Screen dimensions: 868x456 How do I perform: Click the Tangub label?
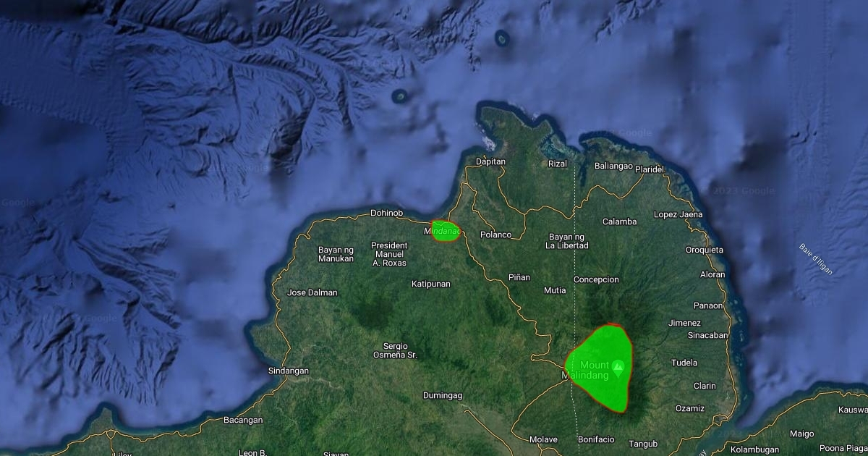click(x=643, y=444)
